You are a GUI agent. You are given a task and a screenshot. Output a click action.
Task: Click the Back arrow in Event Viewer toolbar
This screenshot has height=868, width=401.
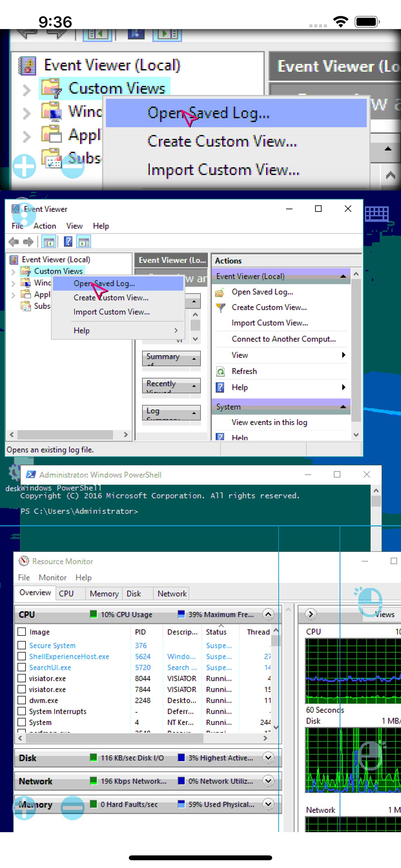pyautogui.click(x=14, y=241)
